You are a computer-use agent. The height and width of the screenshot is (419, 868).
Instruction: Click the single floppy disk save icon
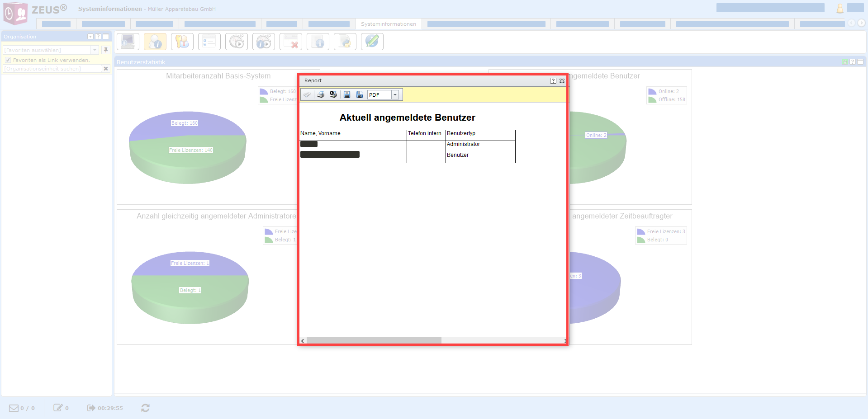(x=347, y=94)
